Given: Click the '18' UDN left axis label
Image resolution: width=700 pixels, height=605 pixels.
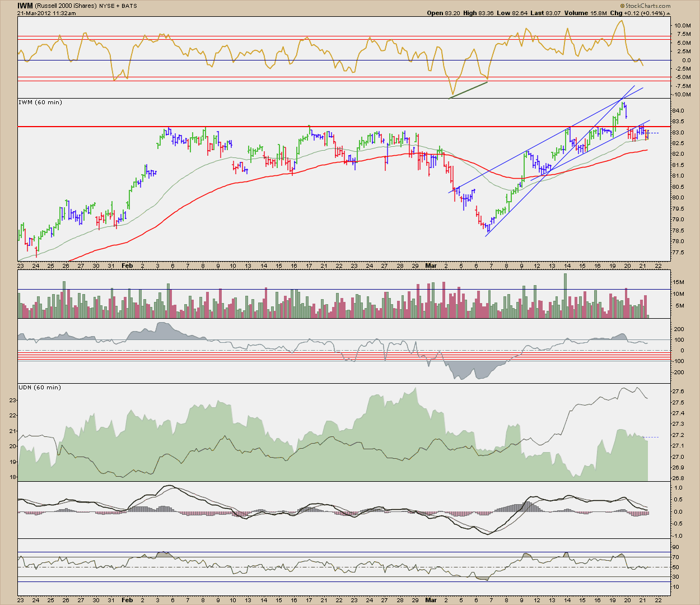Looking at the screenshot, I should tap(13, 477).
